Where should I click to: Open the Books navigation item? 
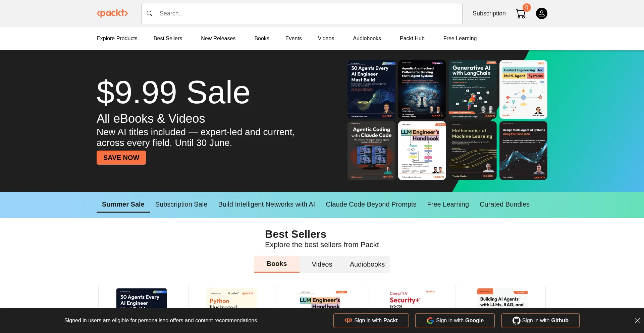pos(262,38)
